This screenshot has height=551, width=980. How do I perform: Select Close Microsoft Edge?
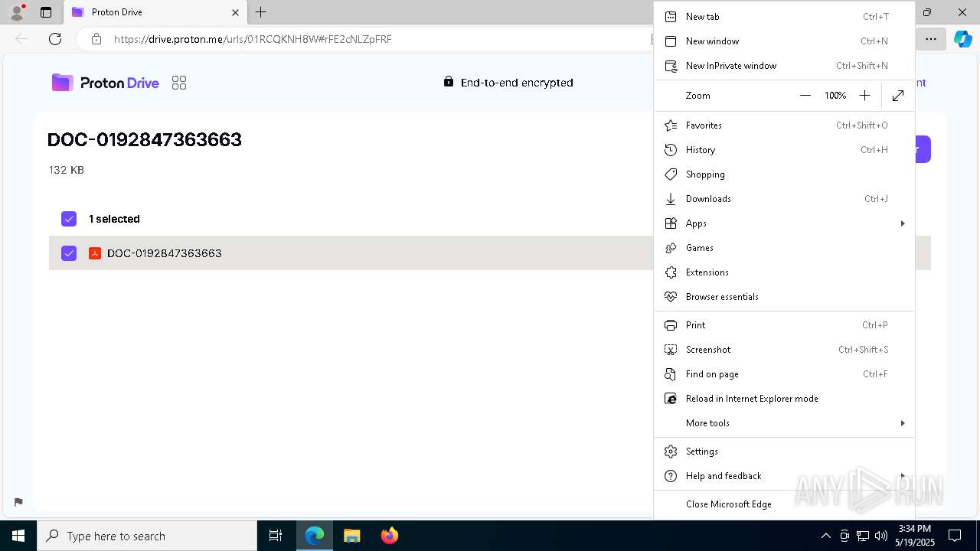click(784, 504)
